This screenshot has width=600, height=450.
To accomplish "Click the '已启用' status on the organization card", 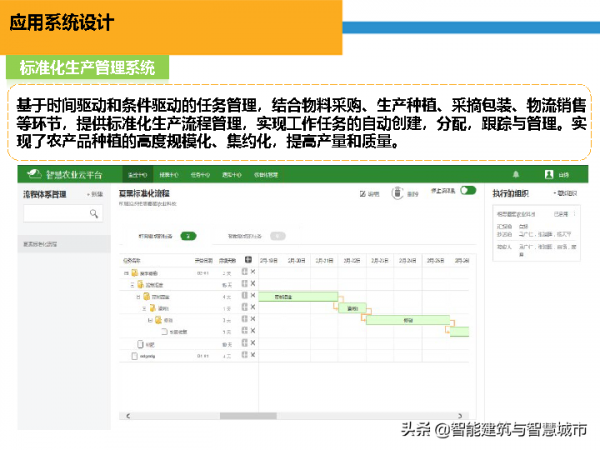I will pos(561,214).
